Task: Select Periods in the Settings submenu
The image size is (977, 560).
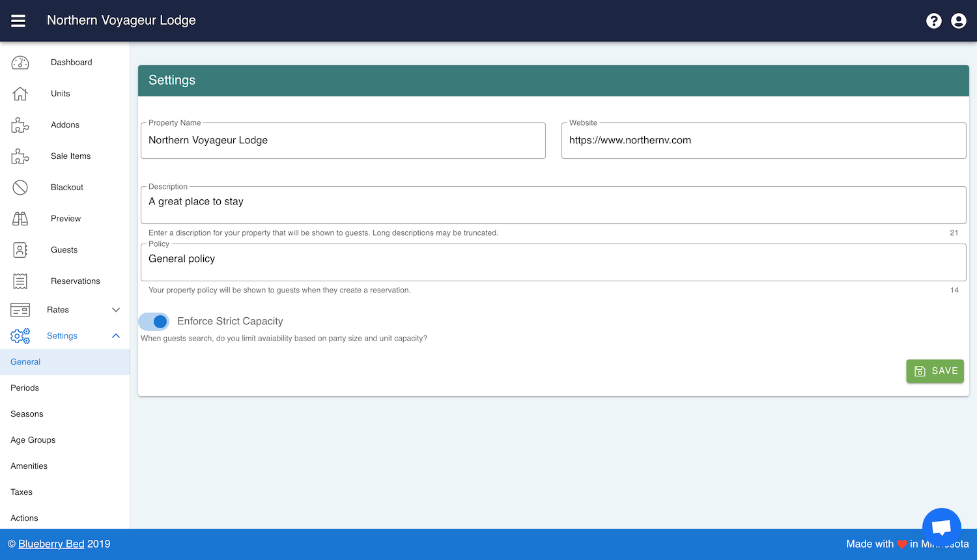Action: tap(25, 388)
